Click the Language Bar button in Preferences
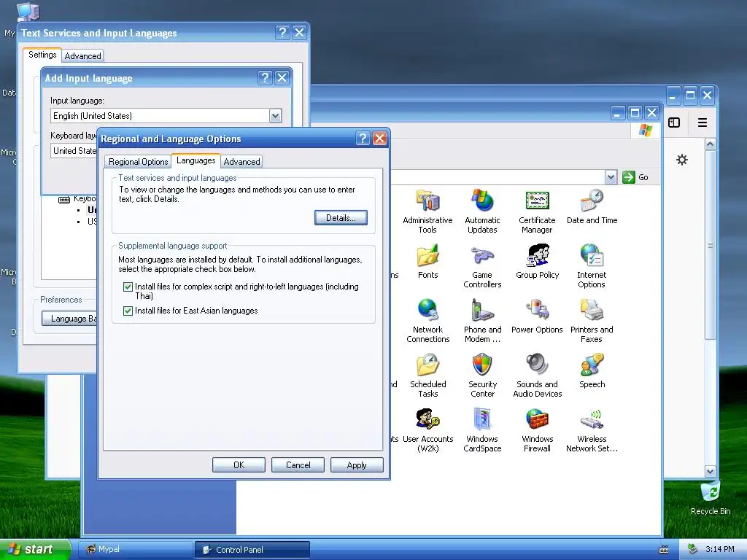This screenshot has height=560, width=747. pos(69,319)
